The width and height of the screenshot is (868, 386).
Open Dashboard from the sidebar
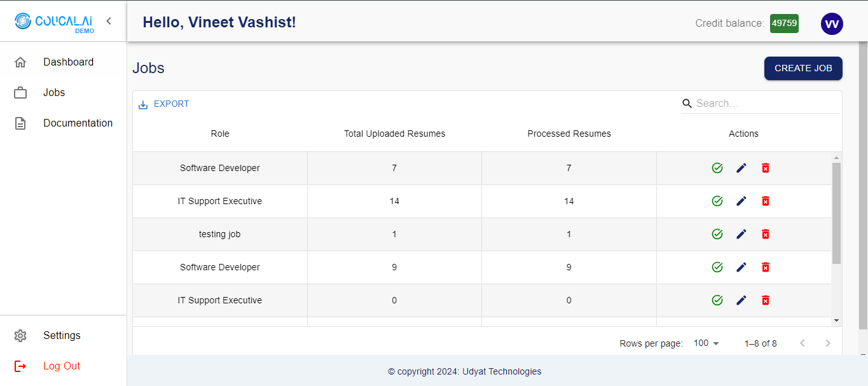[x=68, y=62]
